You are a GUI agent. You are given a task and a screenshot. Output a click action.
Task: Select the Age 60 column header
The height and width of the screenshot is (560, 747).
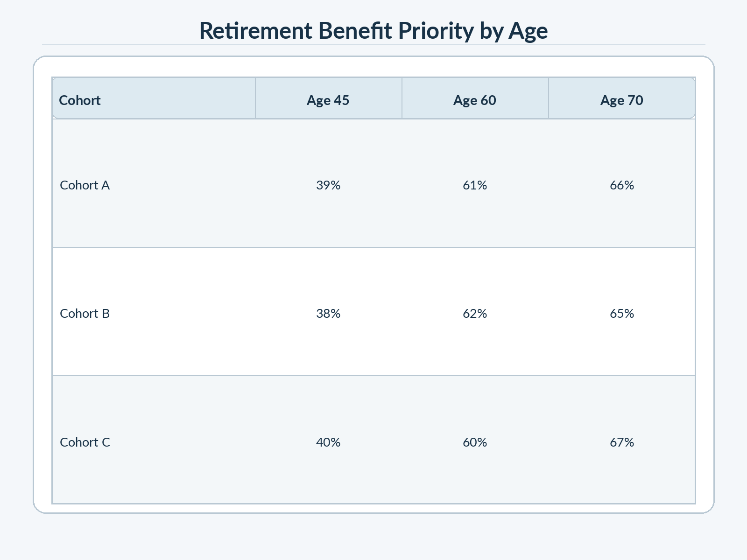coord(475,98)
